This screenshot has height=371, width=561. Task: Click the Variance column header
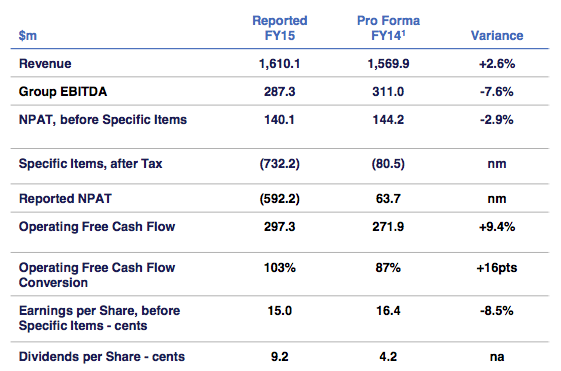(497, 35)
